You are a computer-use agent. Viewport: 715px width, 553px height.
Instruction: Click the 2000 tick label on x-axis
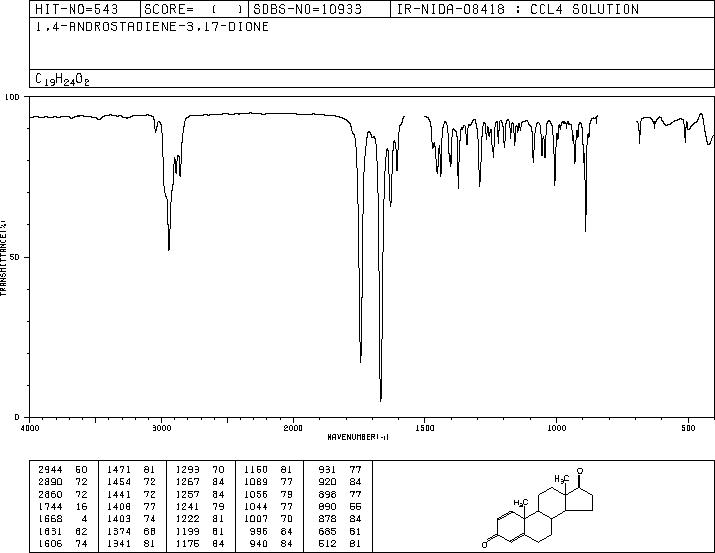click(293, 428)
